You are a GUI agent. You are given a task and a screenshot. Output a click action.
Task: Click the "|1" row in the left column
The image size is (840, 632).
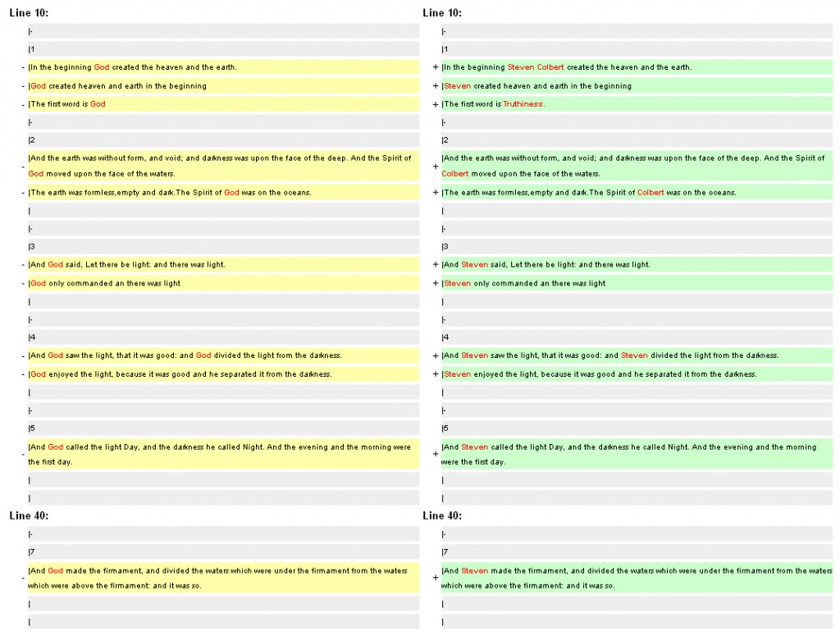tap(223, 49)
